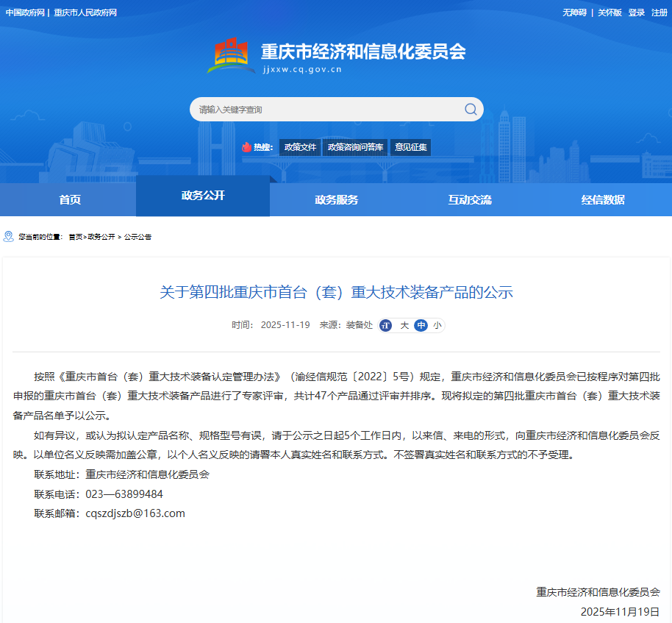672x623 pixels.
Task: Click the search magnifier icon
Action: click(x=471, y=110)
